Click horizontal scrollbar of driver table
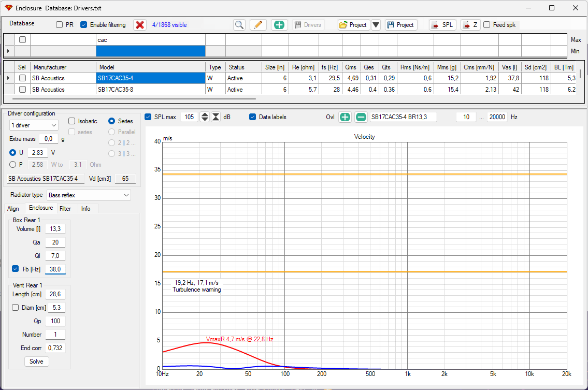Screen dimensions: 588x390 [134, 99]
